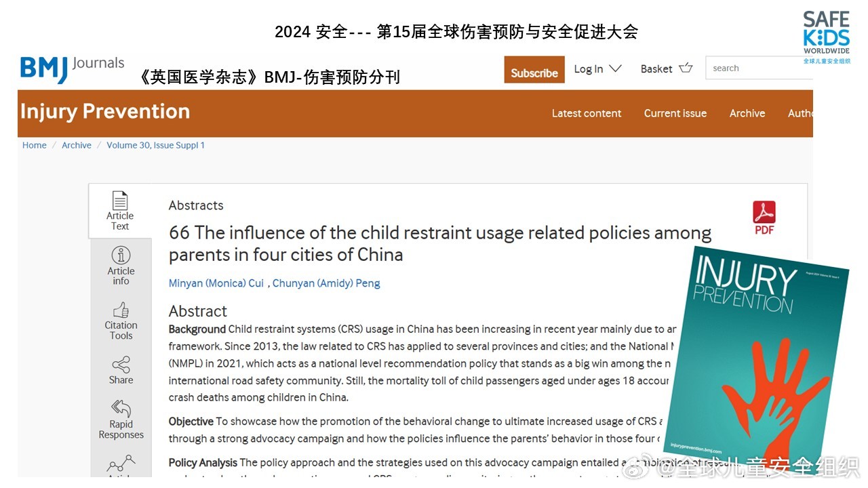Click the BMJ Journals logo

(x=72, y=69)
